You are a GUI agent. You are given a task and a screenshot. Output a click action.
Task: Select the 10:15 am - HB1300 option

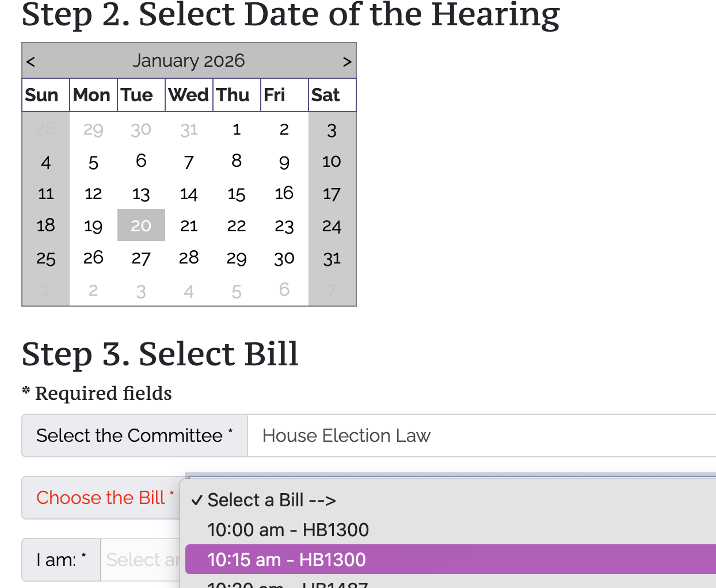point(288,559)
